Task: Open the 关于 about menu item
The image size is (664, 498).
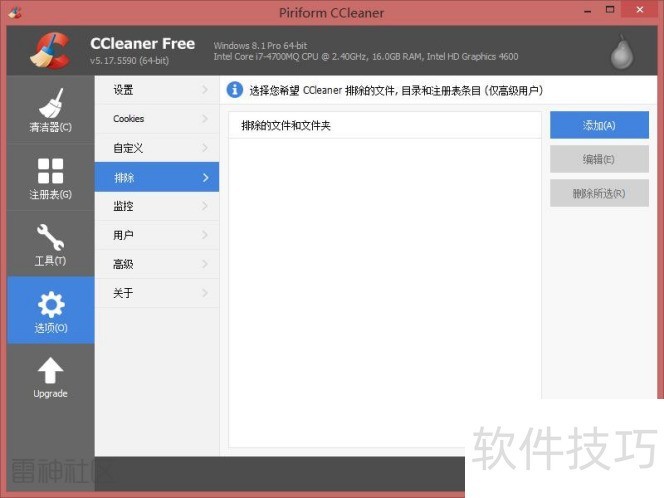Action: [157, 293]
